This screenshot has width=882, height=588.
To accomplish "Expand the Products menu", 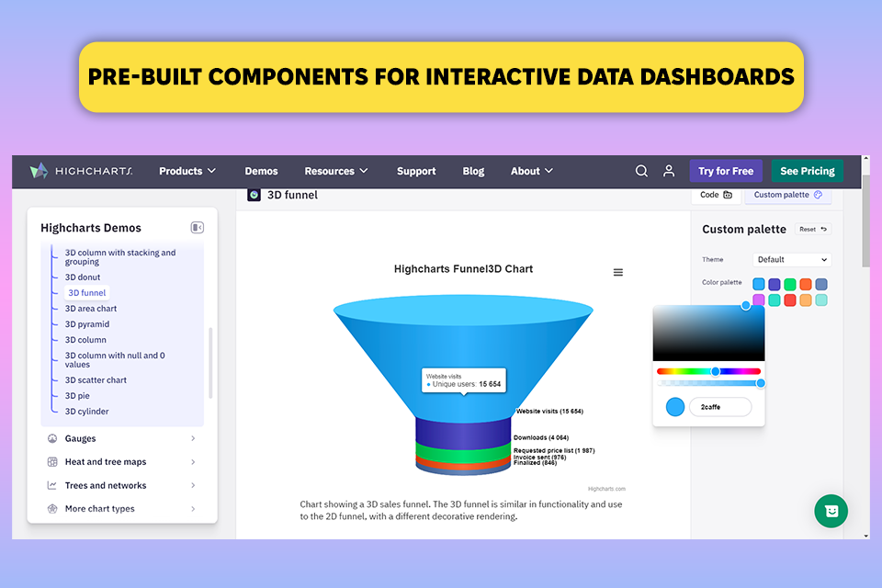I will click(187, 171).
